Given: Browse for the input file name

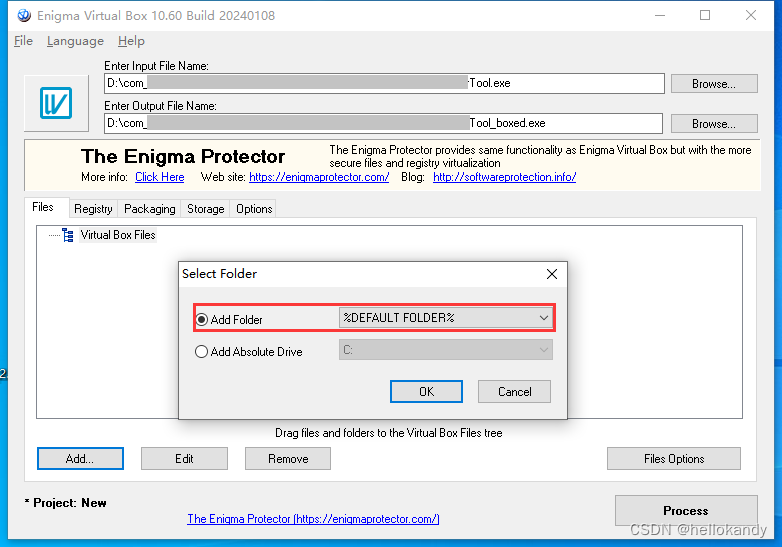Looking at the screenshot, I should pos(714,84).
